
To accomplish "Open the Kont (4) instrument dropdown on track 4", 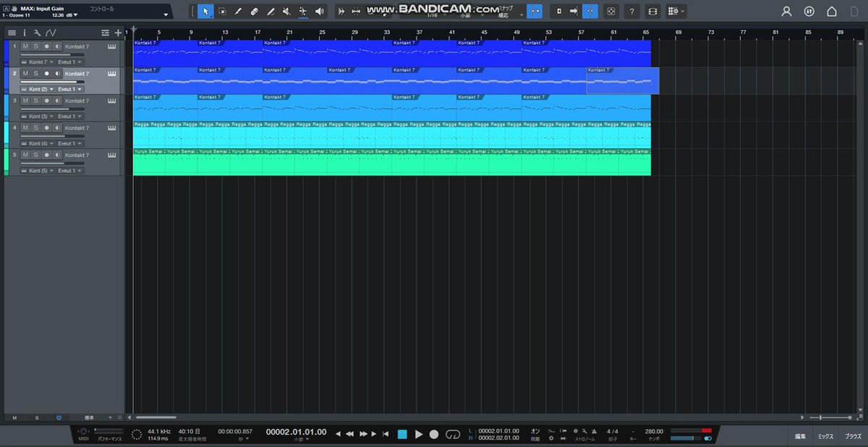I will (41, 143).
